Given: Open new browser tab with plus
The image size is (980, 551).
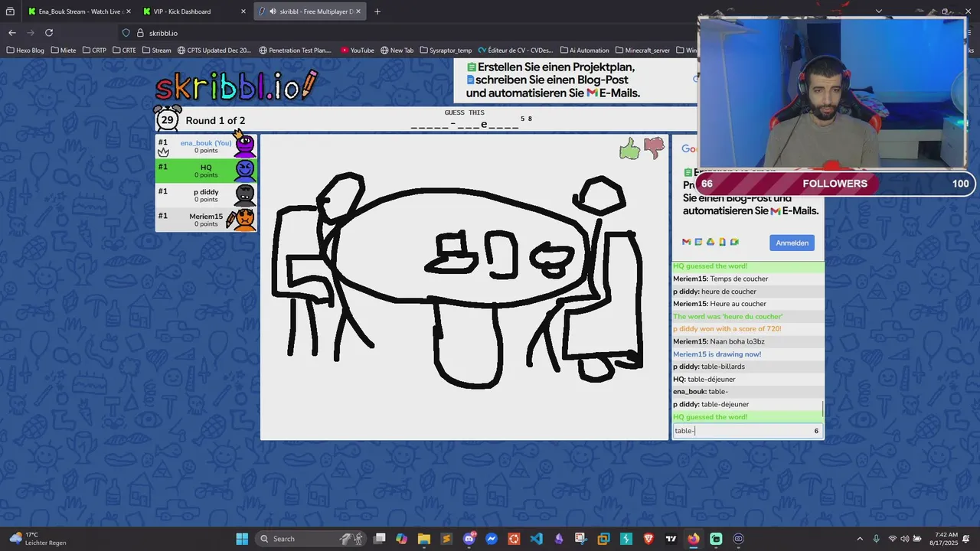Looking at the screenshot, I should (x=377, y=11).
